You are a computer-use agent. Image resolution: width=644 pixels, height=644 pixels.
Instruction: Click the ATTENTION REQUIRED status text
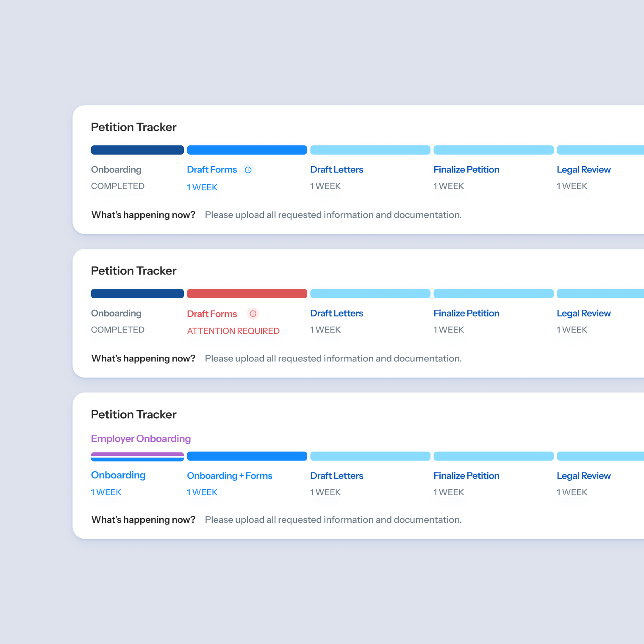233,331
